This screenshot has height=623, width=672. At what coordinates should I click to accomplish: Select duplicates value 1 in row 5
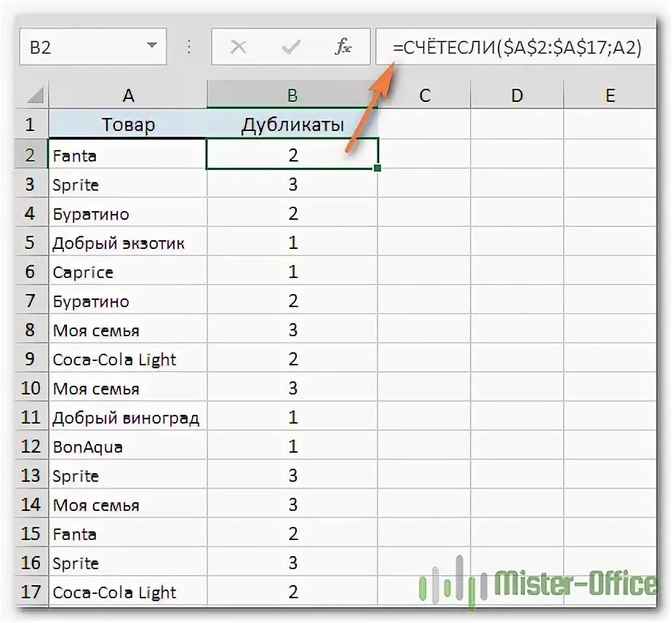[292, 242]
